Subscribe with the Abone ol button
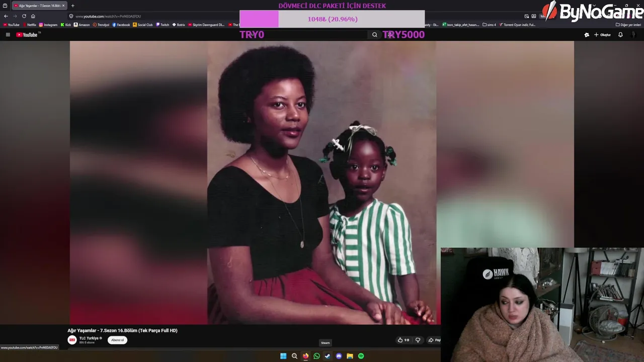This screenshot has width=644, height=362. tap(117, 340)
